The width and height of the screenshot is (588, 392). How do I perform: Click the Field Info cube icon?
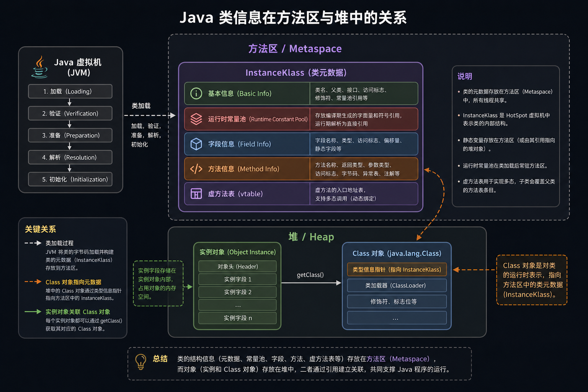tap(196, 144)
